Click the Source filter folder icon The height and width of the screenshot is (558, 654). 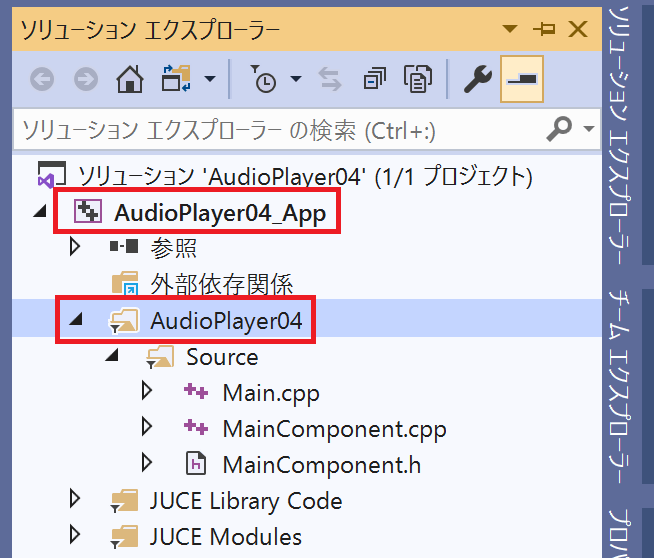pyautogui.click(x=160, y=357)
